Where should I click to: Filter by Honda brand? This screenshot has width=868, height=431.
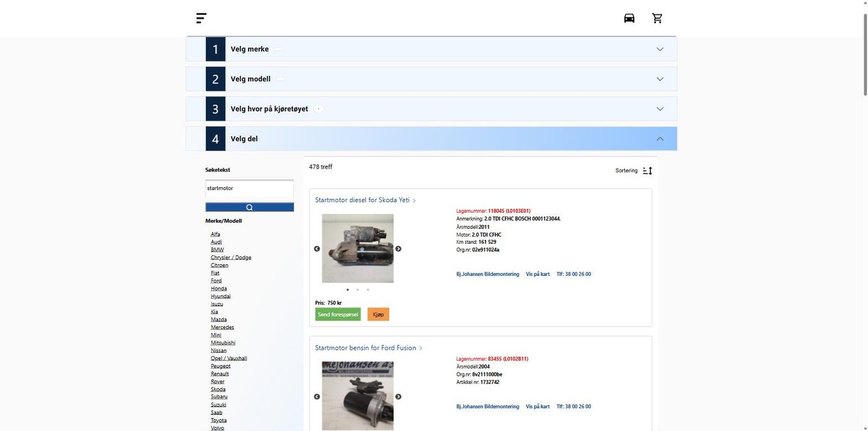(x=218, y=288)
